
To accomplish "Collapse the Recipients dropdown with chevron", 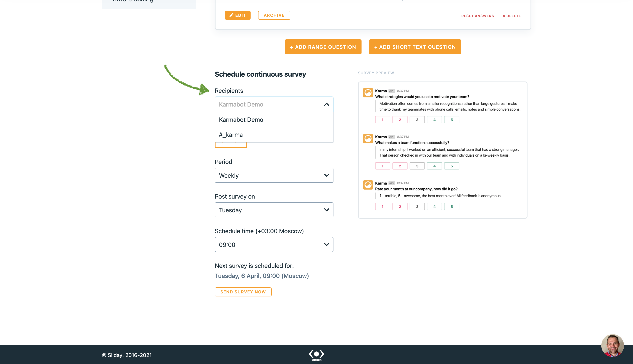I will [x=326, y=104].
